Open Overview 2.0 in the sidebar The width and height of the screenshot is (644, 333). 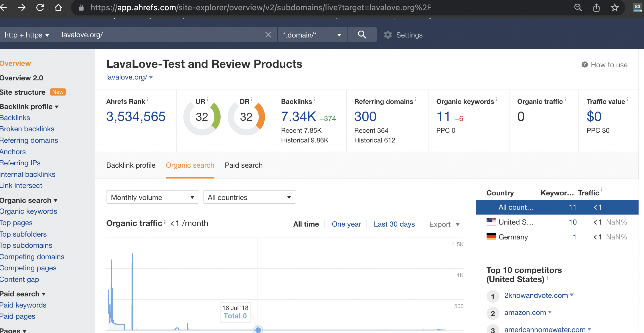click(x=21, y=78)
